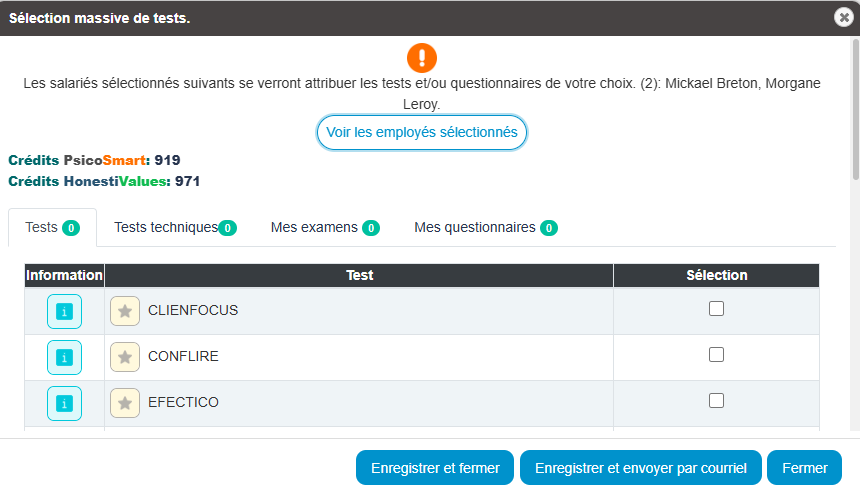Click Enregistrer et fermer button
Viewport: 860px width, 496px height.
pyautogui.click(x=435, y=468)
